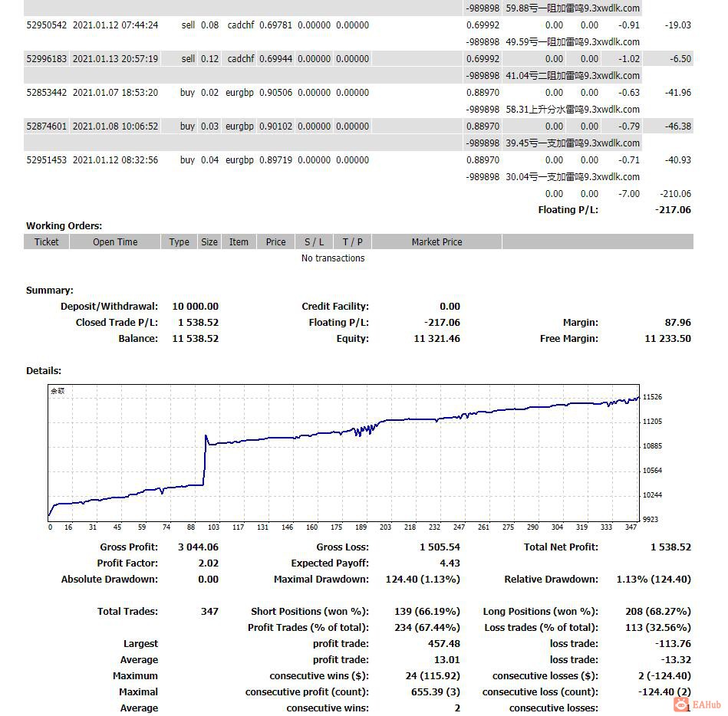Click Loss trades value 113 (32.56%)
Image resolution: width=728 pixels, height=716 pixels.
point(658,628)
